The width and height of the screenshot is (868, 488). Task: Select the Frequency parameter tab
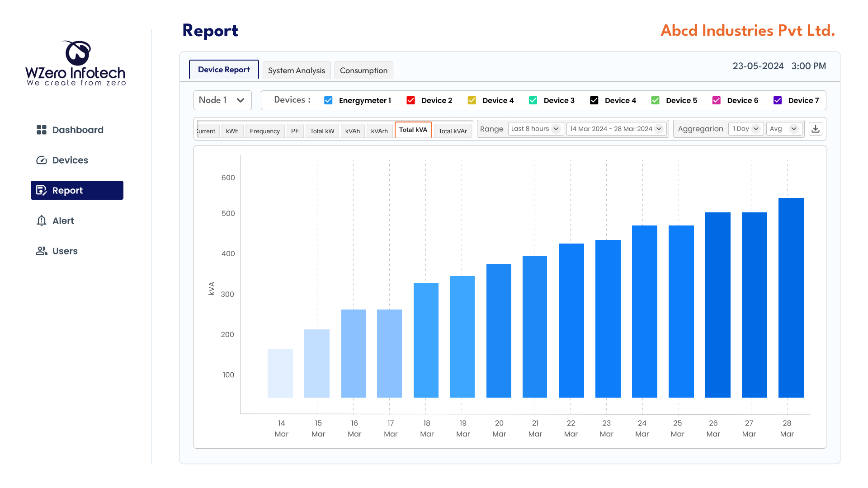click(265, 131)
